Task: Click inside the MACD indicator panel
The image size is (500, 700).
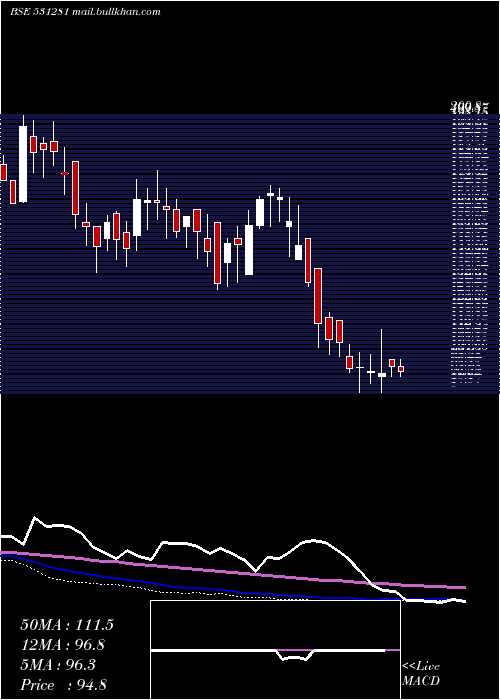Action: [x=275, y=650]
